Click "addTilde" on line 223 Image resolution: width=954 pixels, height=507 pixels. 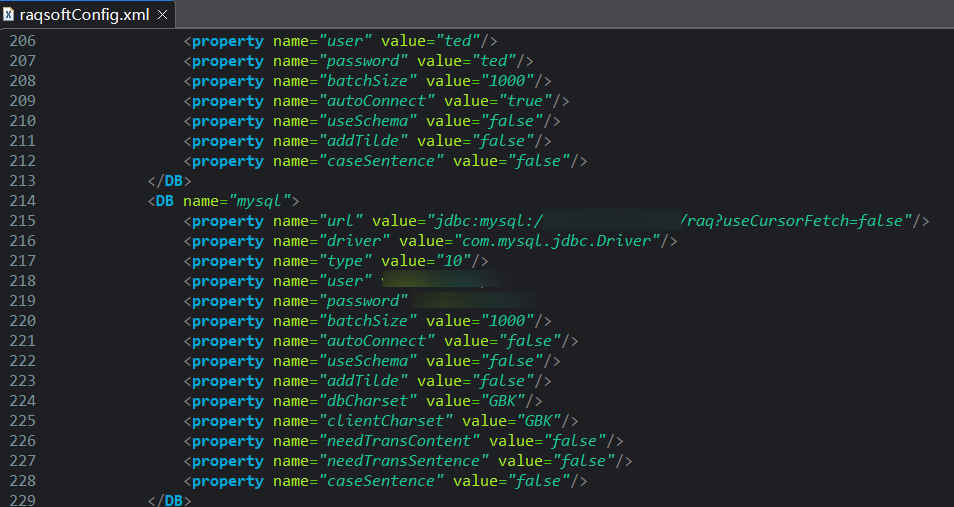point(363,381)
